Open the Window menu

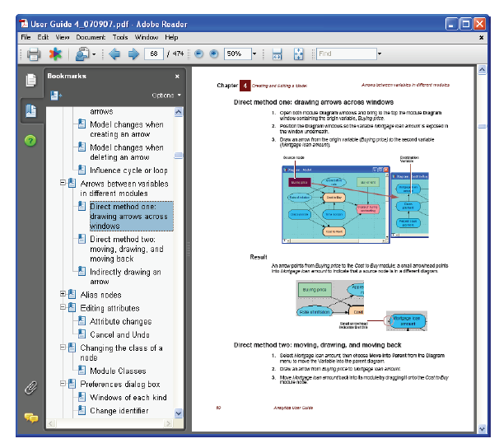147,37
